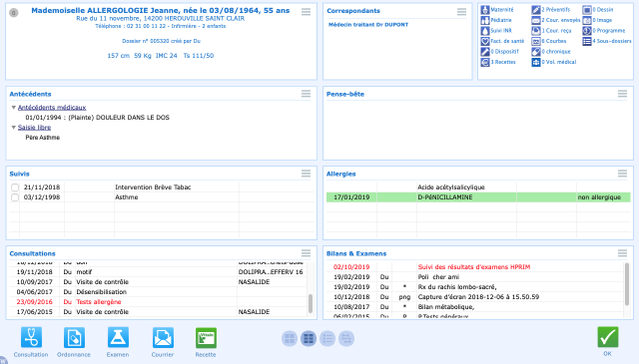The width and height of the screenshot is (639, 364).
Task: Open the Bilan métabolique exam
Action: click(475, 307)
